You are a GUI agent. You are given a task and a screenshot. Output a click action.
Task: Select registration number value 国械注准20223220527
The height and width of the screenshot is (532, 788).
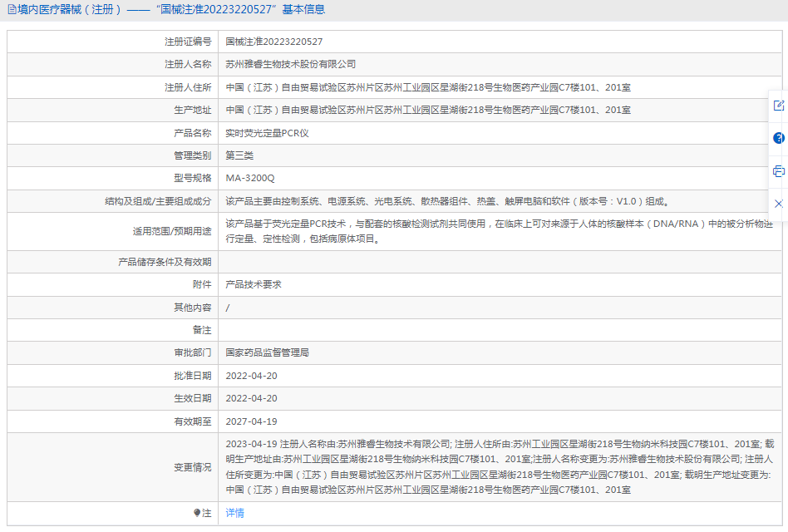point(274,42)
